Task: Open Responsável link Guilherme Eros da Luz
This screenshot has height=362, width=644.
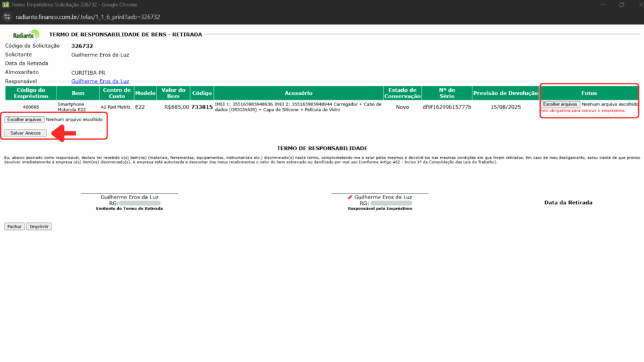Action: click(100, 81)
